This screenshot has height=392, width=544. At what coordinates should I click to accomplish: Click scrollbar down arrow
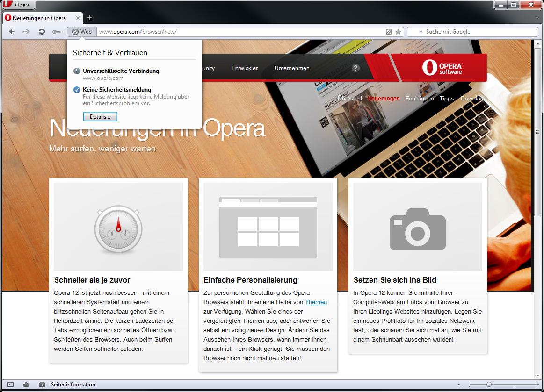pos(538,375)
